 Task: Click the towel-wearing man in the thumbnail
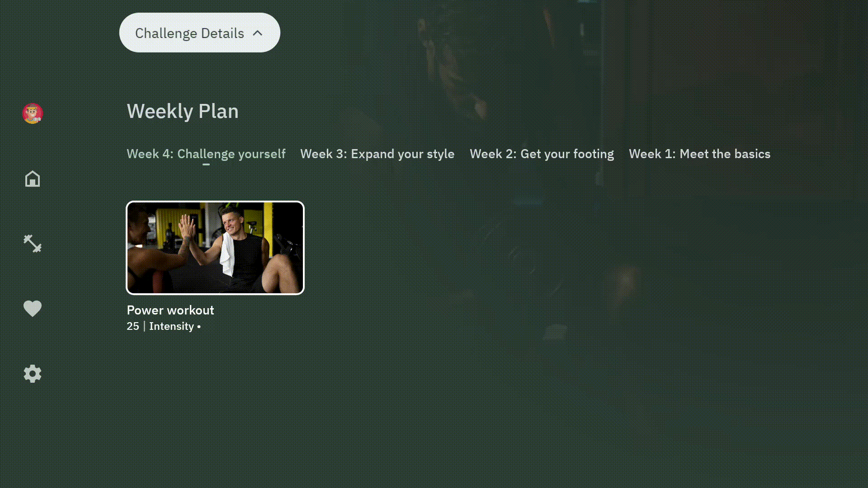pos(240,244)
